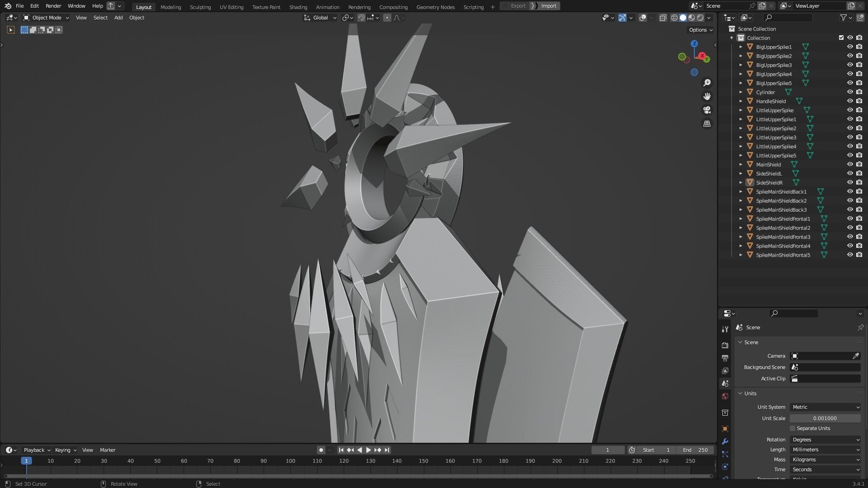Select wireframe viewport shading mode
The height and width of the screenshot is (488, 868).
coord(674,18)
